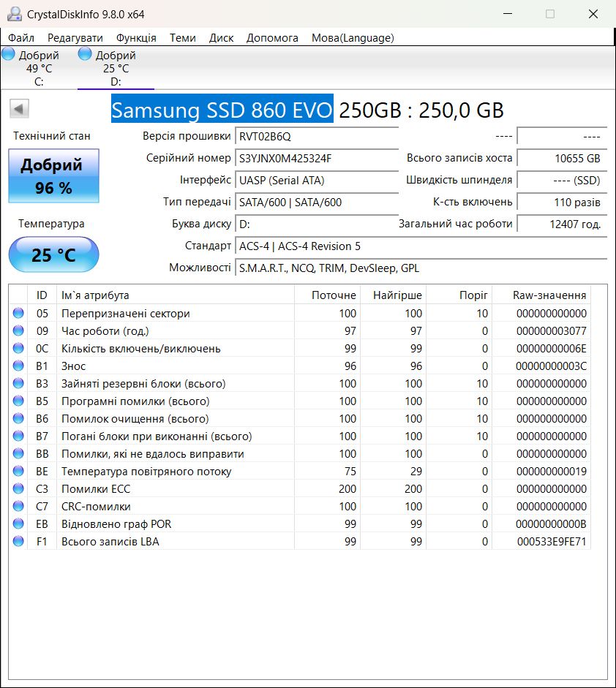
Task: Click status icon of attribute 05 row
Action: (x=18, y=313)
